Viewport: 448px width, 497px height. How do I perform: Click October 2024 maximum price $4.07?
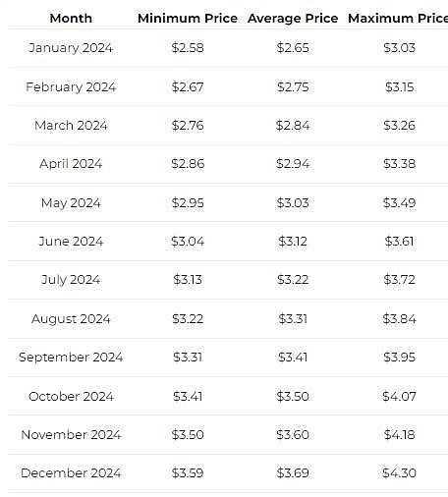(400, 397)
